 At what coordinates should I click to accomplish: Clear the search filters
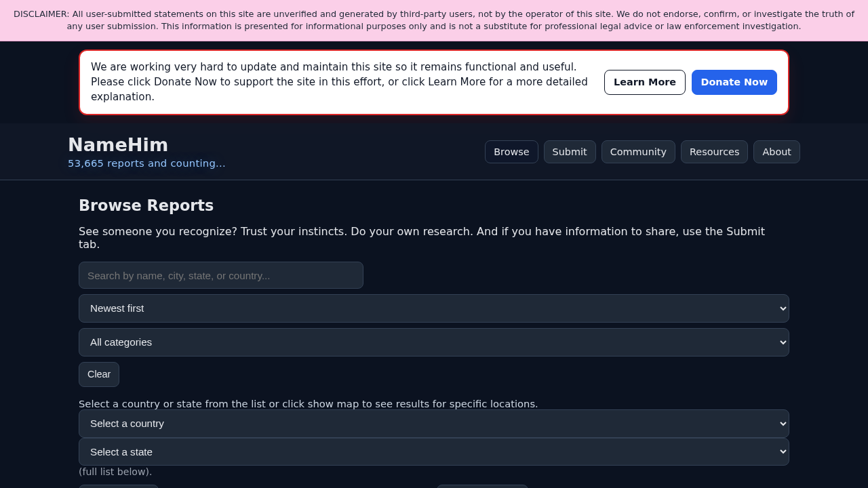click(99, 374)
